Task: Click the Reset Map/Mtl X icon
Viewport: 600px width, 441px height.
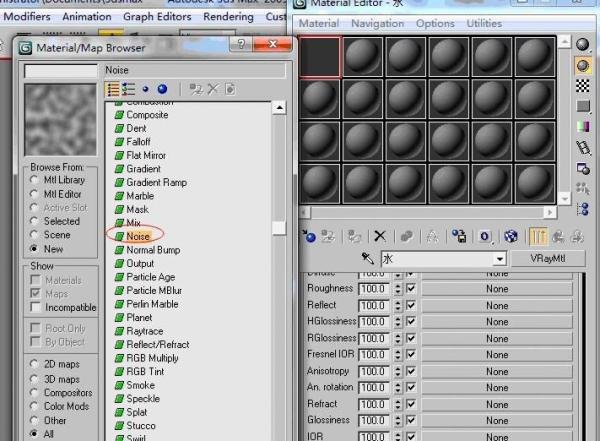Action: 380,236
